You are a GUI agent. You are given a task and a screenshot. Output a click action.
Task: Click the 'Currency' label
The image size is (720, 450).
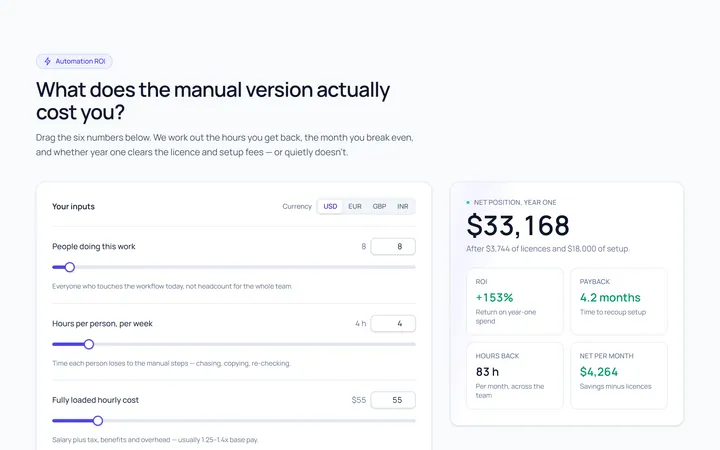tap(297, 207)
